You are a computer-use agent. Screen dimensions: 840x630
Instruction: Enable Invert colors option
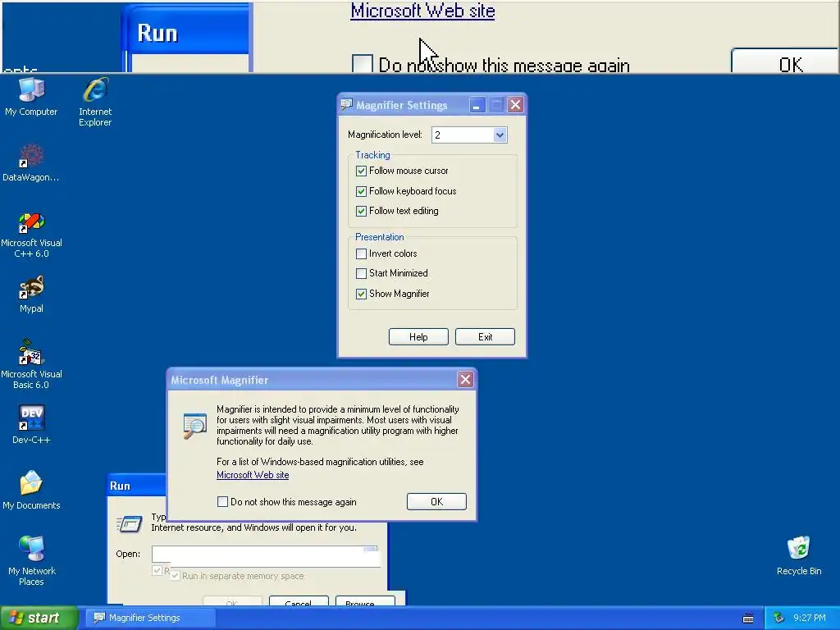[361, 253]
